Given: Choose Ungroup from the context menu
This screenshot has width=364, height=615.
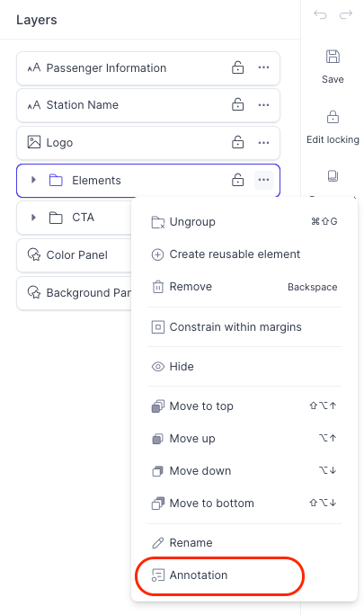Looking at the screenshot, I should pyautogui.click(x=244, y=221).
